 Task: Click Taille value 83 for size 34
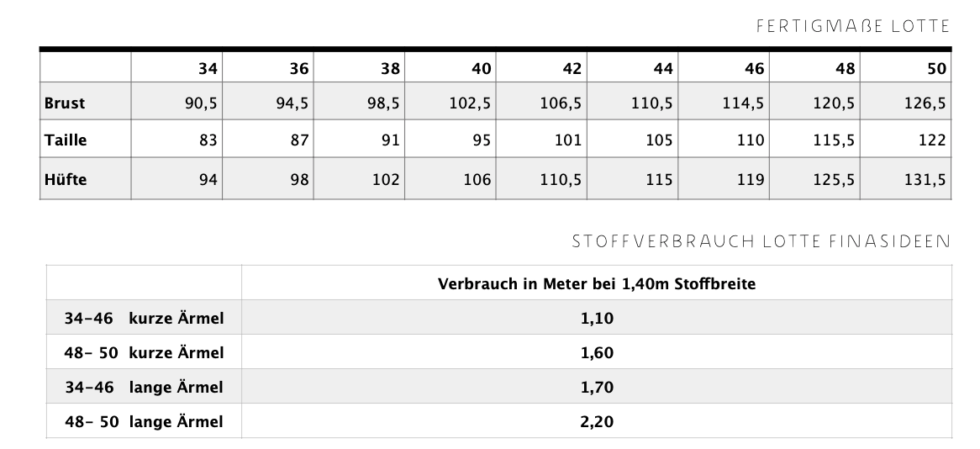[206, 141]
